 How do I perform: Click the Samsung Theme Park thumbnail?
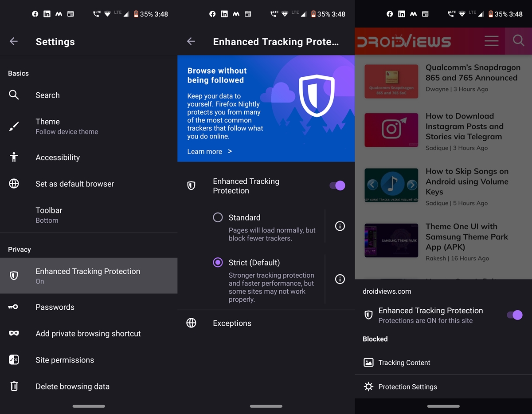(391, 241)
